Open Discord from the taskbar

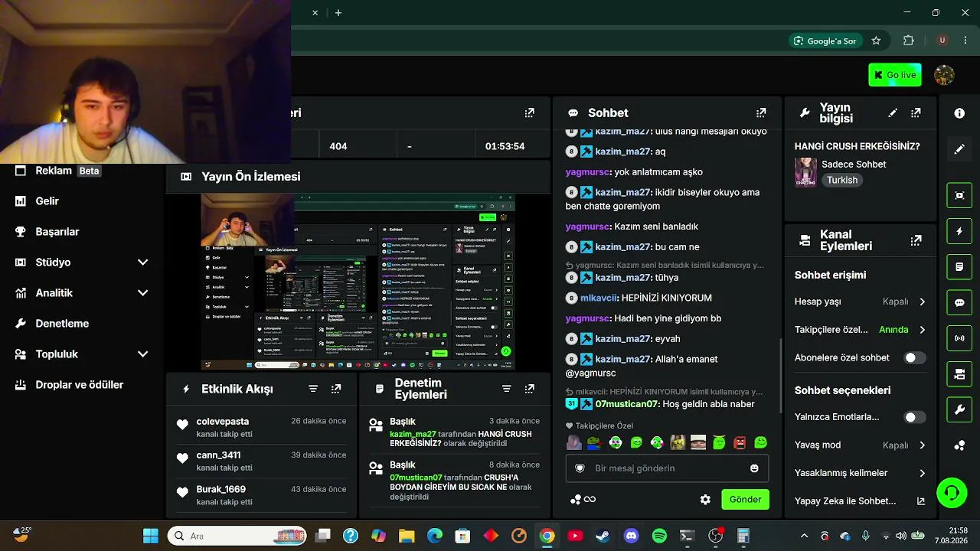coord(631,536)
